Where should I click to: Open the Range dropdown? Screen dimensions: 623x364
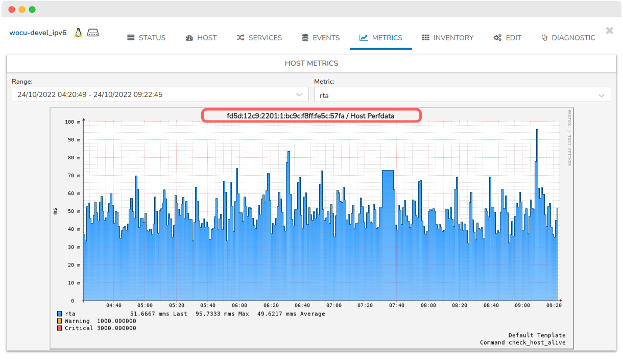click(x=160, y=94)
